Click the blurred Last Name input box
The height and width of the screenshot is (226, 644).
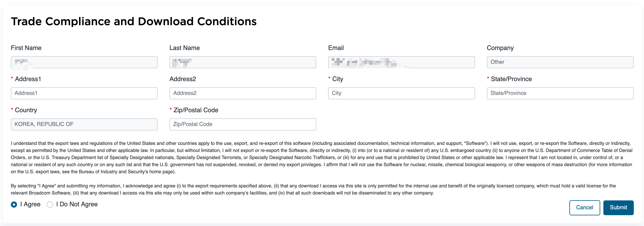pyautogui.click(x=243, y=62)
